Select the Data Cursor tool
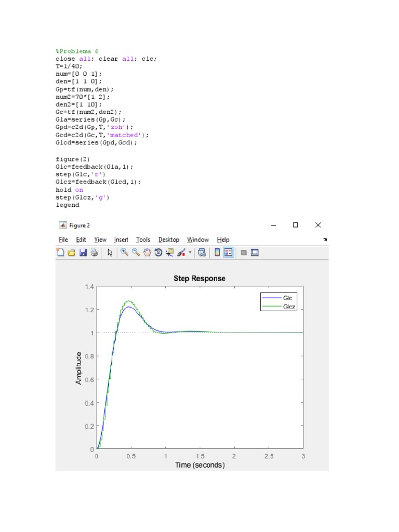The image size is (399, 532). pyautogui.click(x=170, y=252)
